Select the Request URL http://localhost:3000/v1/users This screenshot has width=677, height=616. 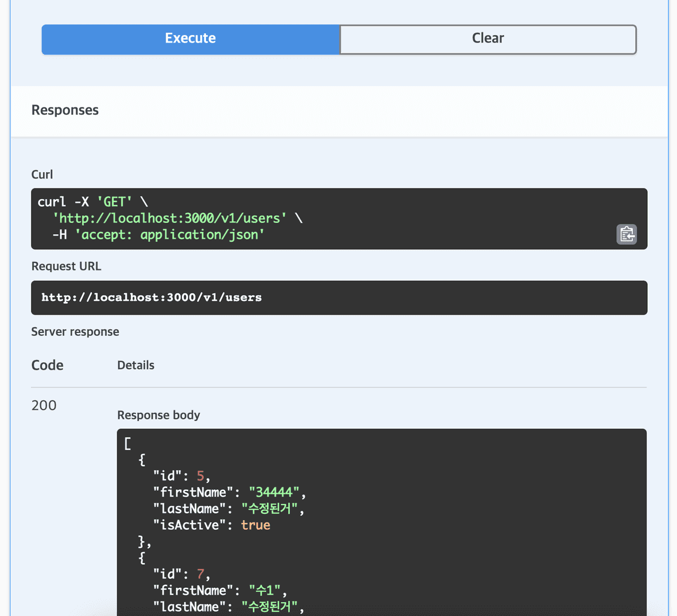tap(151, 297)
